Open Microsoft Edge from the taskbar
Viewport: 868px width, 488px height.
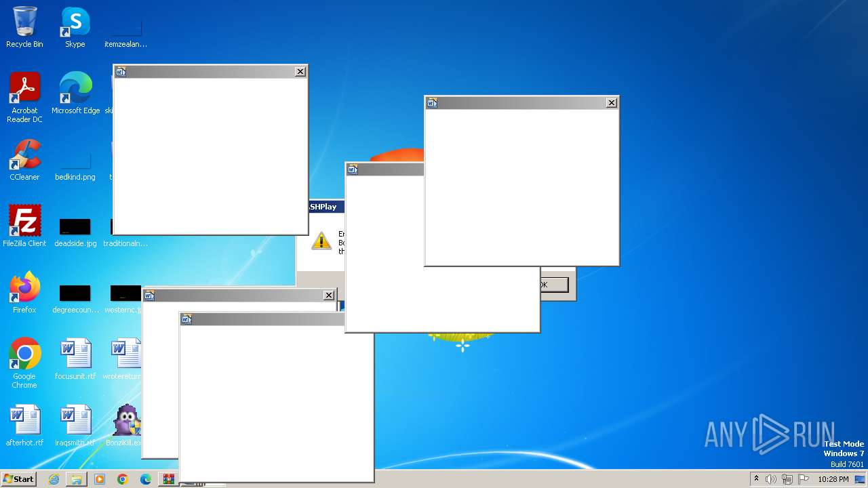[146, 479]
